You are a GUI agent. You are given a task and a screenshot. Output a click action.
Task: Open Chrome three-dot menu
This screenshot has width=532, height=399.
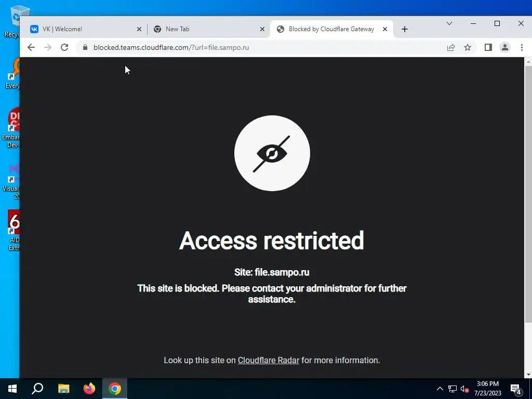pos(522,47)
